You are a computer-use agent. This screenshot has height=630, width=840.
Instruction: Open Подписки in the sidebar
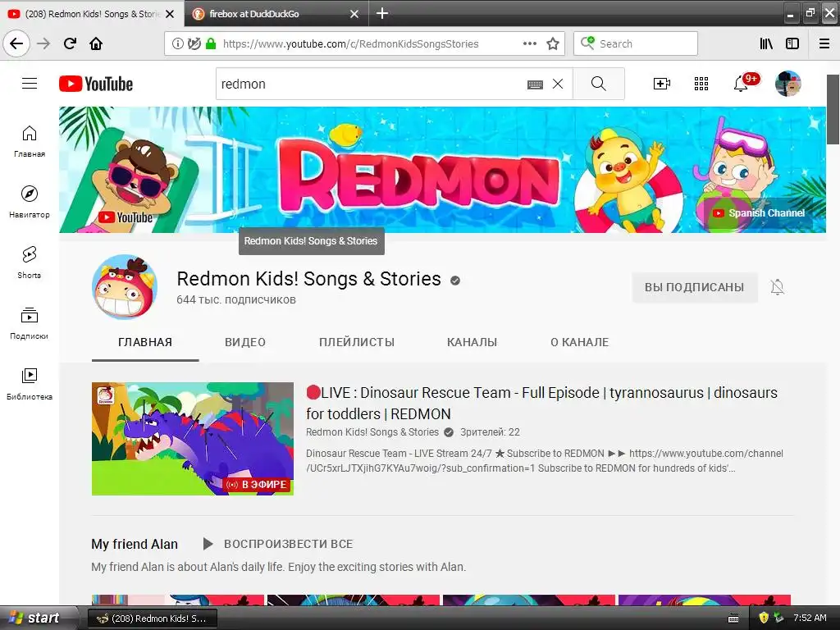coord(30,323)
